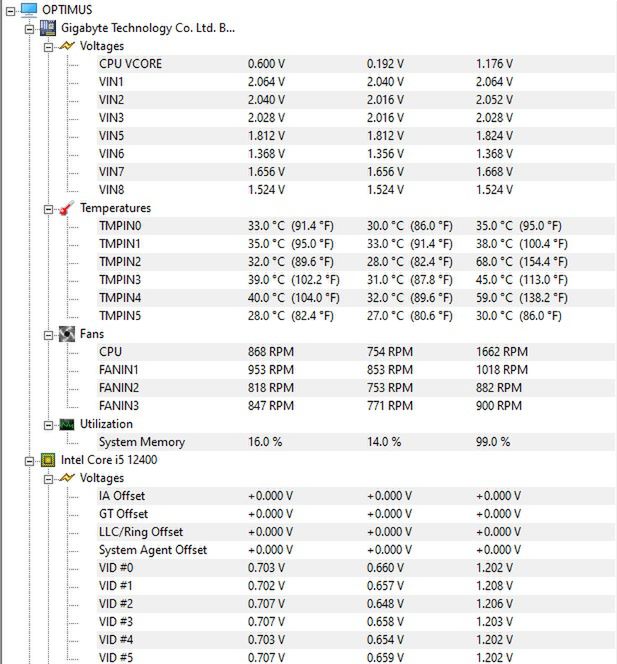Select the VIN6 voltage row

point(356,154)
